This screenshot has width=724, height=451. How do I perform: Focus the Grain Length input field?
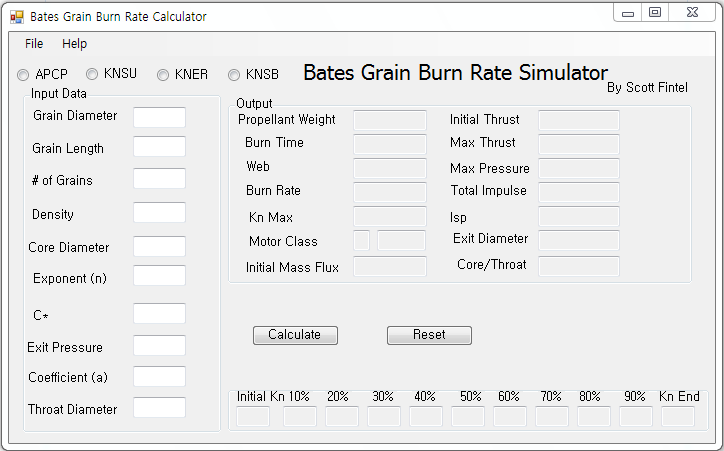(160, 146)
